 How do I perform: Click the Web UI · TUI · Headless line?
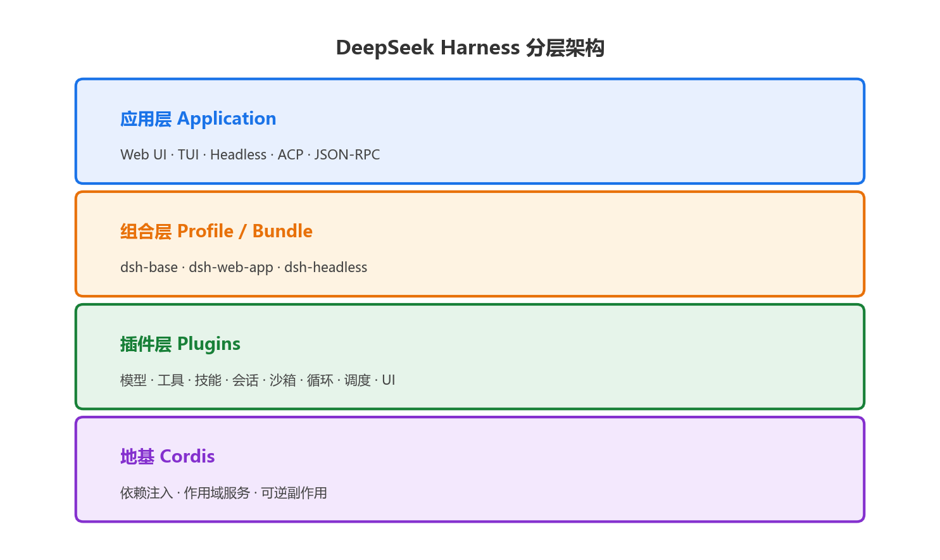click(250, 154)
